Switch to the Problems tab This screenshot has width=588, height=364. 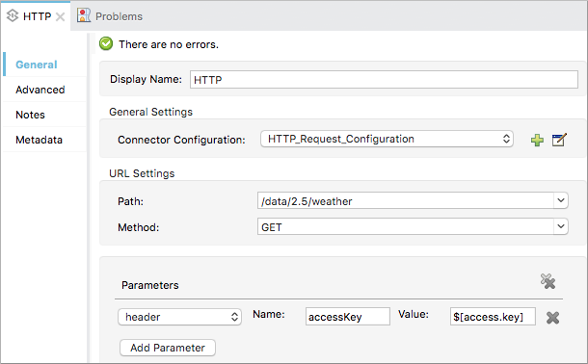coord(110,16)
